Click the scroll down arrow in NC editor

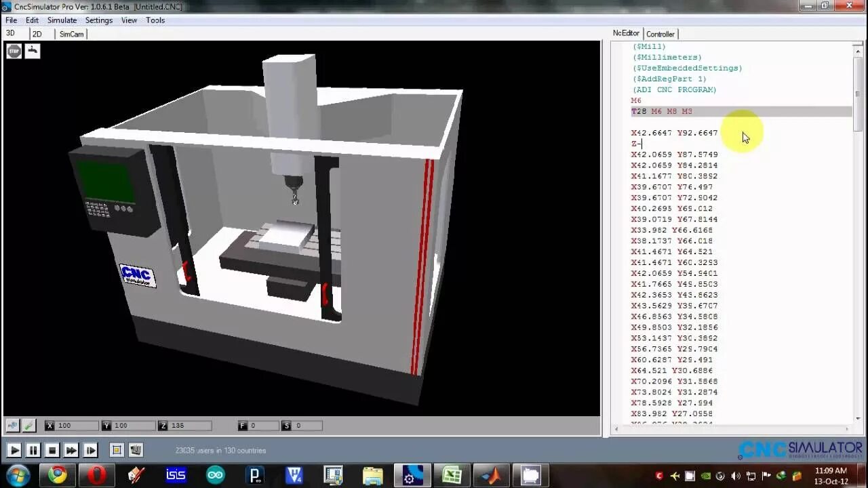859,418
